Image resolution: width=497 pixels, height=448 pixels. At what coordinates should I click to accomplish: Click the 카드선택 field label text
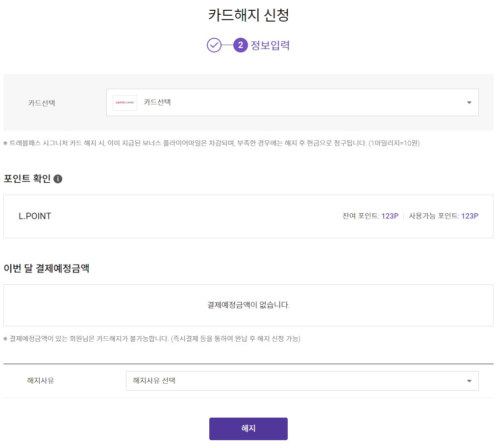pos(41,102)
